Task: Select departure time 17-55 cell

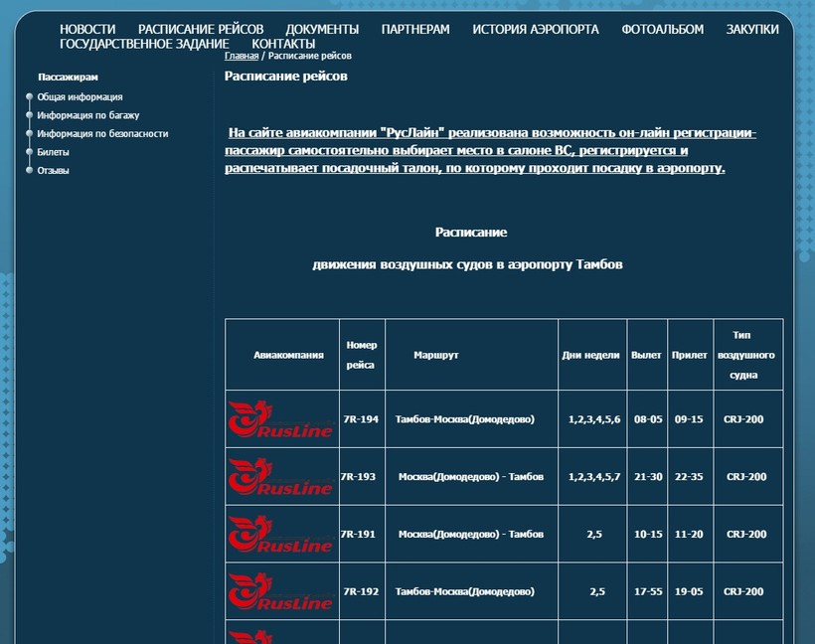Action: point(648,591)
